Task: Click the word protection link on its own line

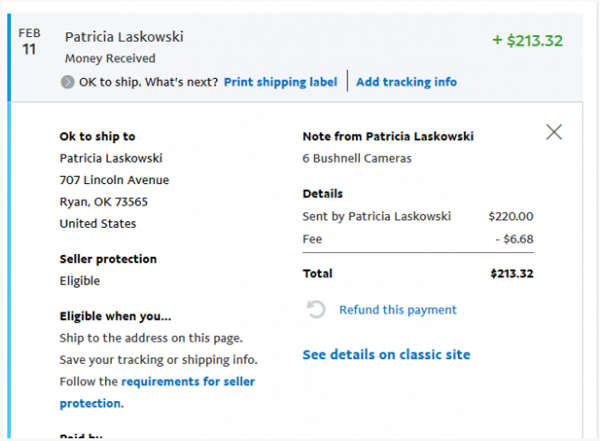Action: click(92, 403)
